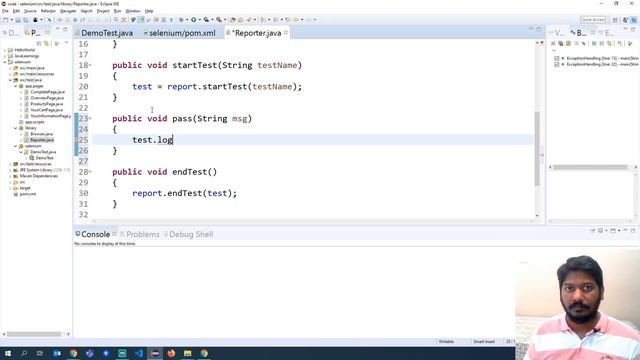Viewport: 640px width, 360px height.
Task: Click the Windows Start button
Action: click(x=8, y=353)
